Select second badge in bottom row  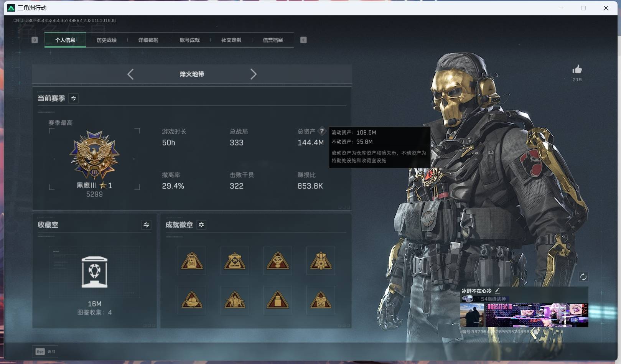click(x=235, y=300)
